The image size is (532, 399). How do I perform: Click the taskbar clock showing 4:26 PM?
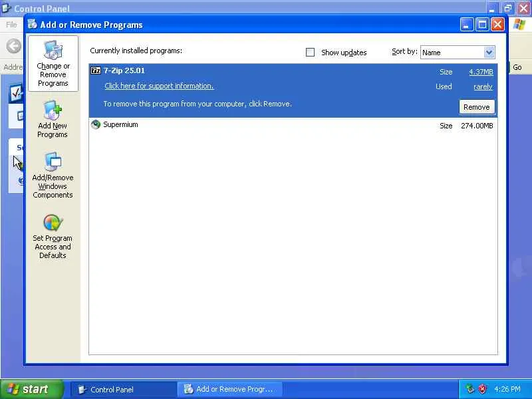(507, 389)
